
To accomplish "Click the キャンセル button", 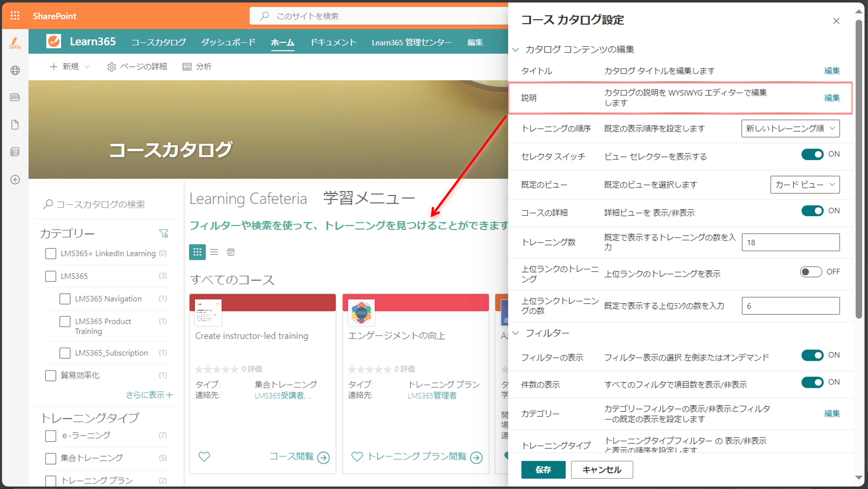I will 602,470.
